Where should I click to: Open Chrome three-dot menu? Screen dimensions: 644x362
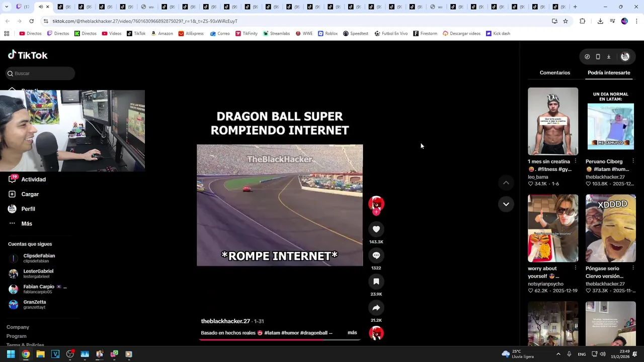(636, 21)
